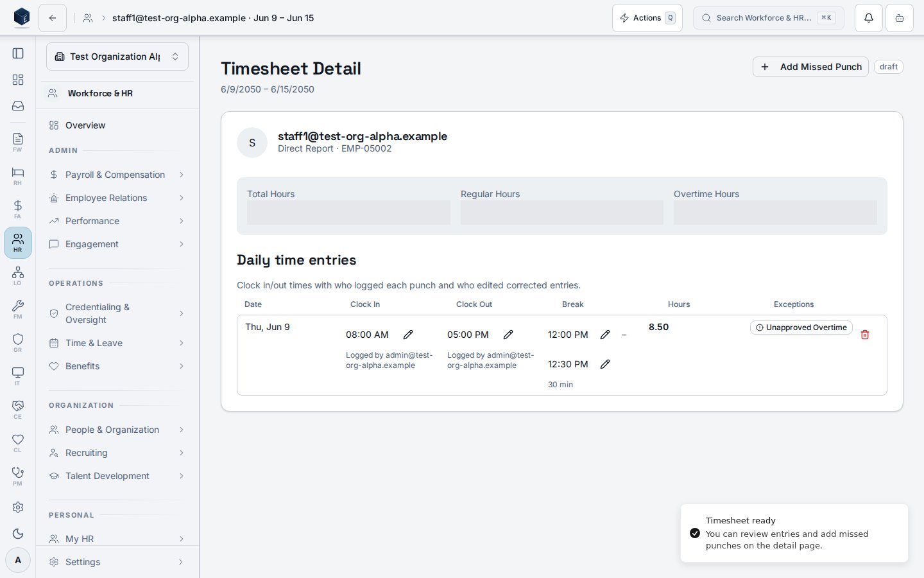Click the Search Workforce & HR field
924x578 pixels.
point(769,18)
